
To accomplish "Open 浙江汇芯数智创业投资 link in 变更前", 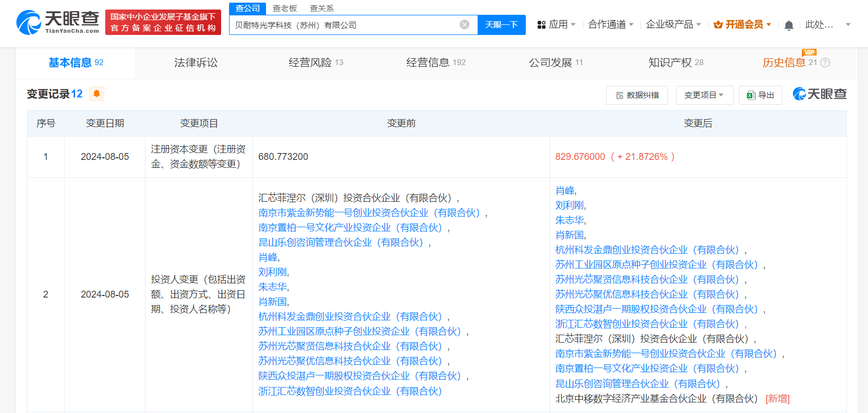I will point(350,391).
